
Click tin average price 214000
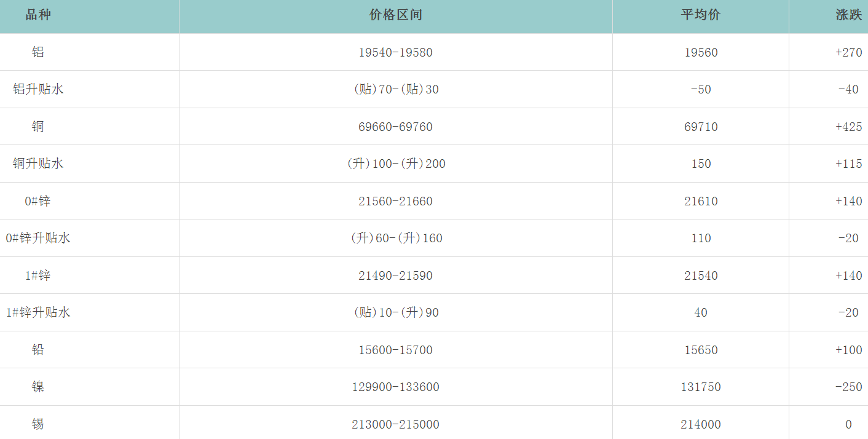tap(701, 425)
